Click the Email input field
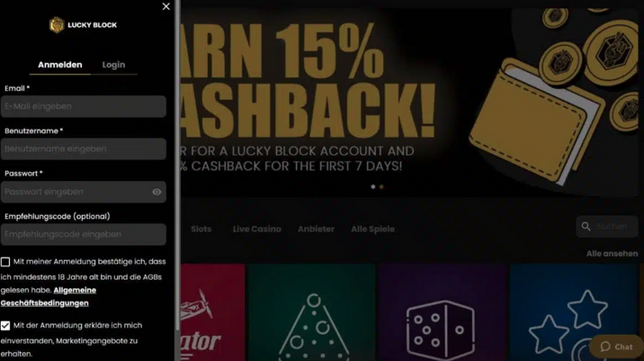The height and width of the screenshot is (361, 644). pos(84,106)
